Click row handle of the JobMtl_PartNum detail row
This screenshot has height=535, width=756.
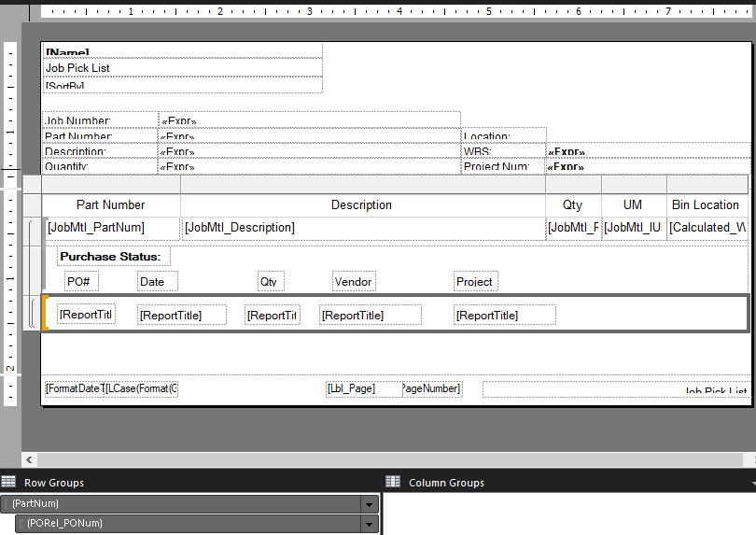pyautogui.click(x=33, y=232)
